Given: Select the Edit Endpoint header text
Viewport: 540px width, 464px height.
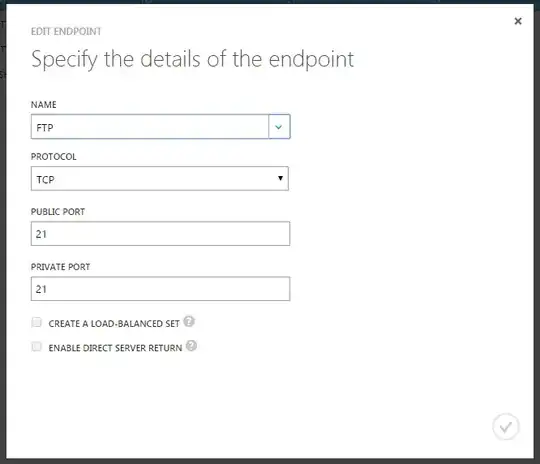Looking at the screenshot, I should 66,31.
